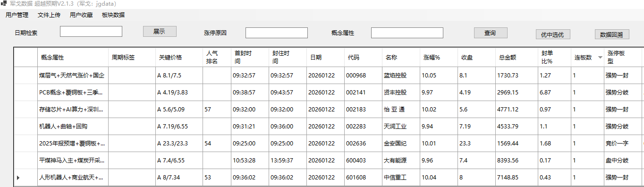Click the 涨幅% column header
This screenshot has height=187, width=644.
tap(439, 57)
